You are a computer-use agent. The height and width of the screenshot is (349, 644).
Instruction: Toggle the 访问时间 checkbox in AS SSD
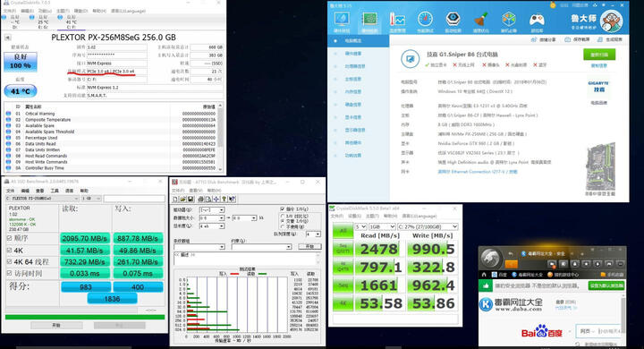click(10, 273)
